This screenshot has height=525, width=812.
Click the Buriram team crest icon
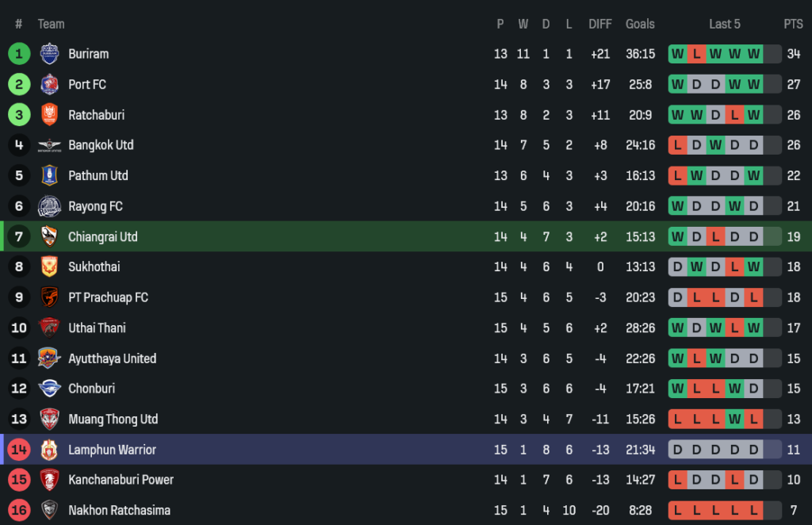[49, 54]
